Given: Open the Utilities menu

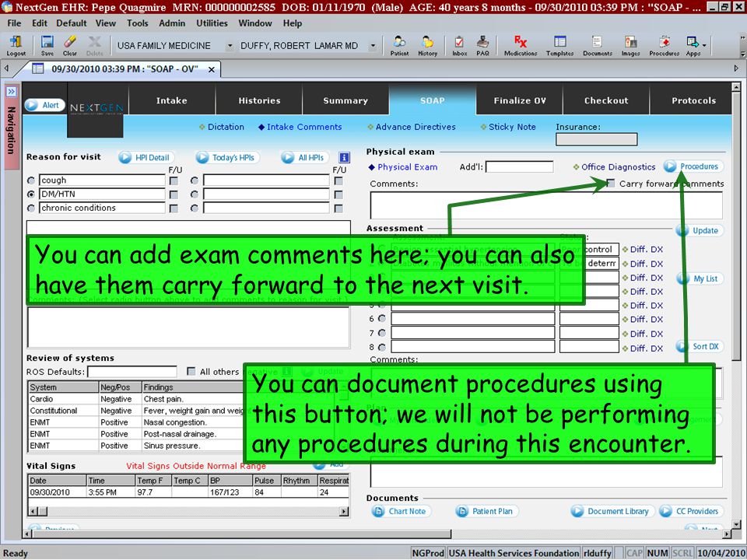Looking at the screenshot, I should tap(212, 23).
